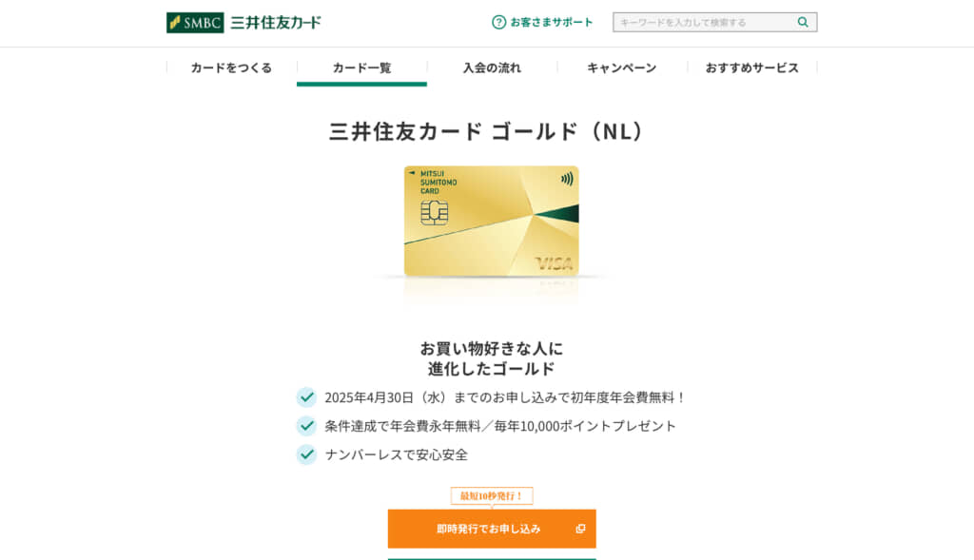The image size is (974, 560).
Task: Open the カードをつくる menu tab
Action: (x=232, y=68)
